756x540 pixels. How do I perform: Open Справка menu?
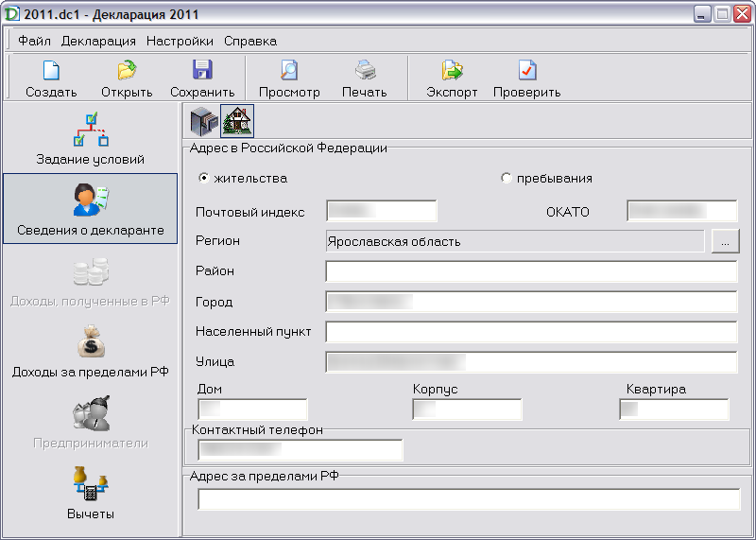250,41
